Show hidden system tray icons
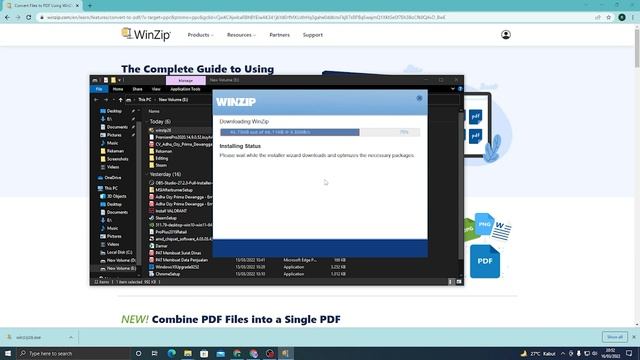Image resolution: width=640 pixels, height=360 pixels. pos(563,353)
